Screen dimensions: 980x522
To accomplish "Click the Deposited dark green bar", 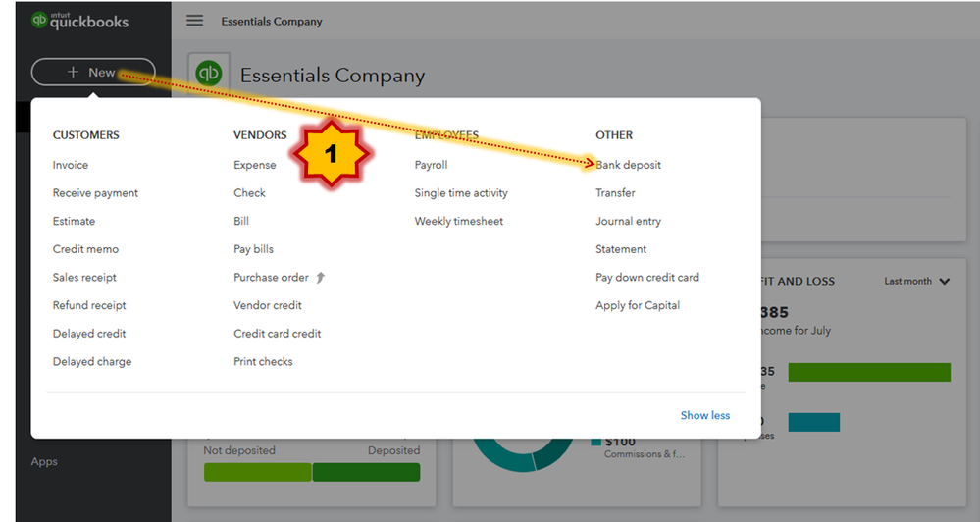I will [x=366, y=473].
